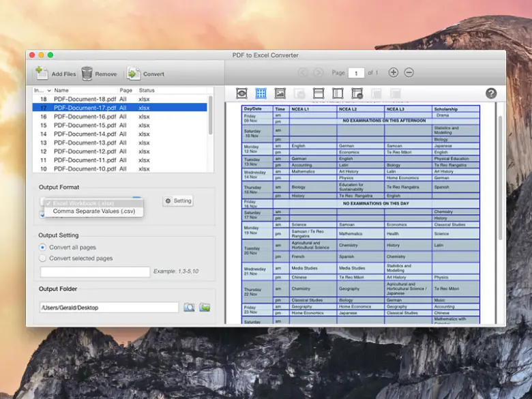Click the page number field showing 1
This screenshot has height=399, width=532.
[356, 72]
